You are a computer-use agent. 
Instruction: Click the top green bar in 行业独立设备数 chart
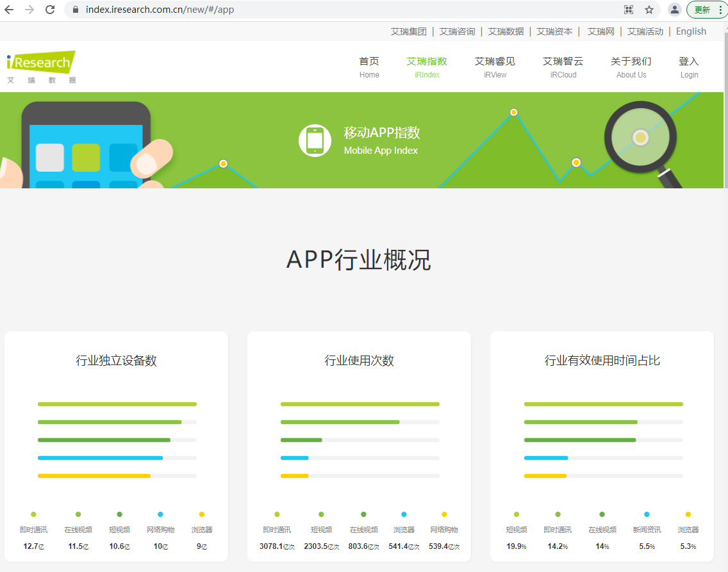click(117, 404)
